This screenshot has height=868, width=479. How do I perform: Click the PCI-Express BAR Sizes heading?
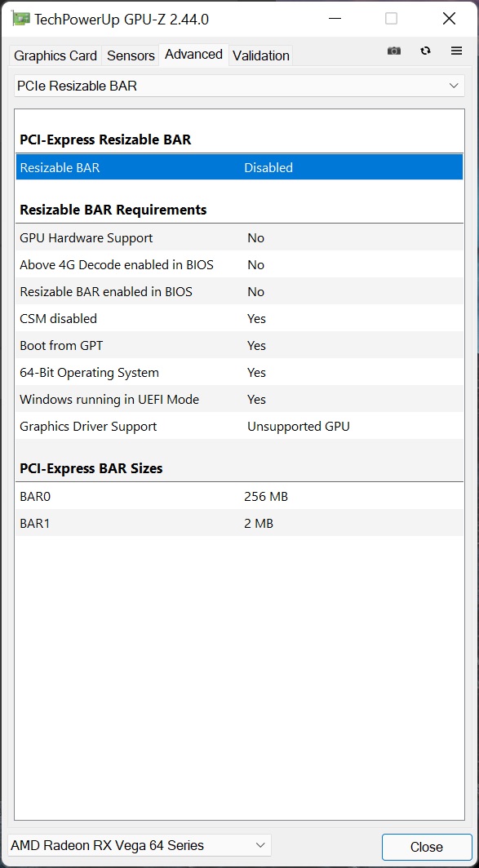[x=91, y=468]
